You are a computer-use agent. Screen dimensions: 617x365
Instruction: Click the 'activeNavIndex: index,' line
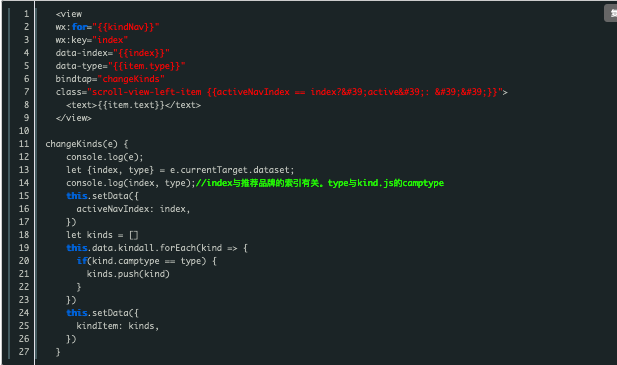[x=133, y=209]
